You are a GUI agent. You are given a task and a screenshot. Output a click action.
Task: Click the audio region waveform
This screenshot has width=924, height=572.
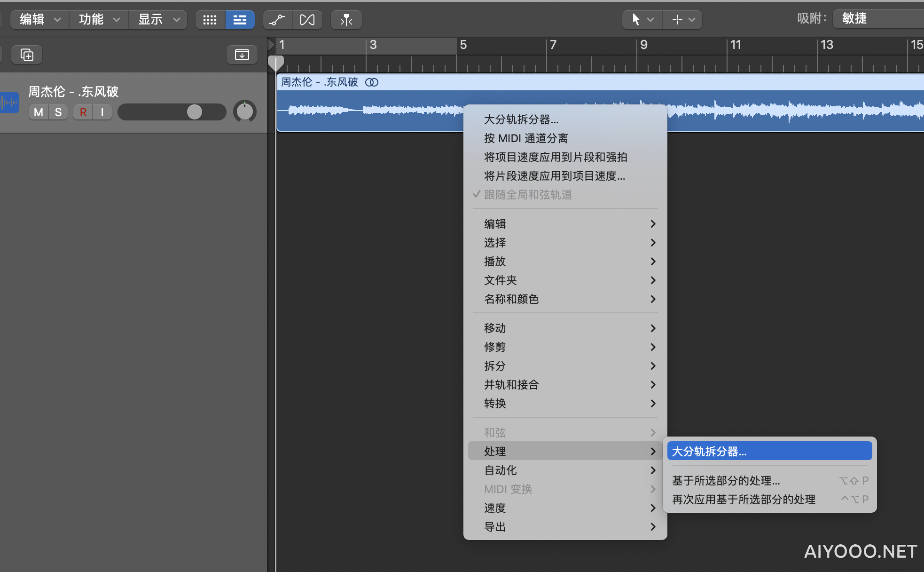click(370, 111)
